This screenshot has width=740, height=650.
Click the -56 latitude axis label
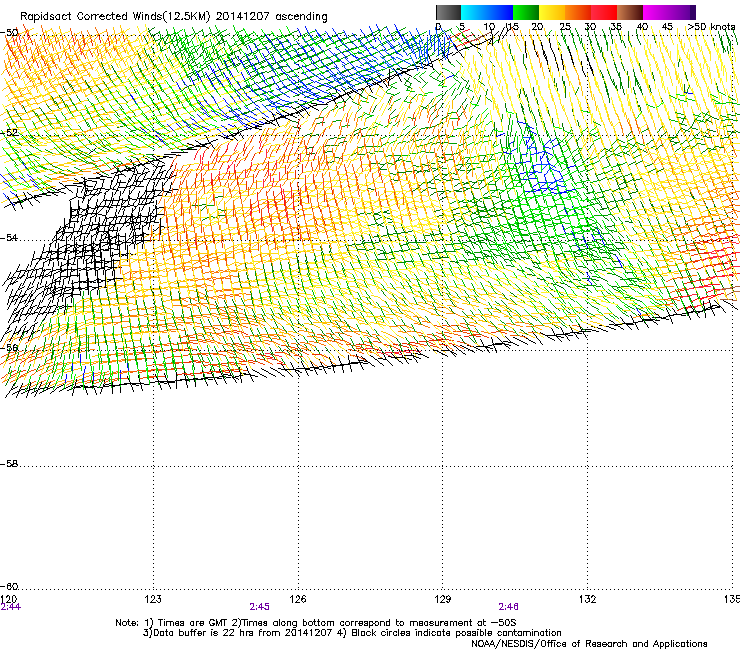point(9,347)
